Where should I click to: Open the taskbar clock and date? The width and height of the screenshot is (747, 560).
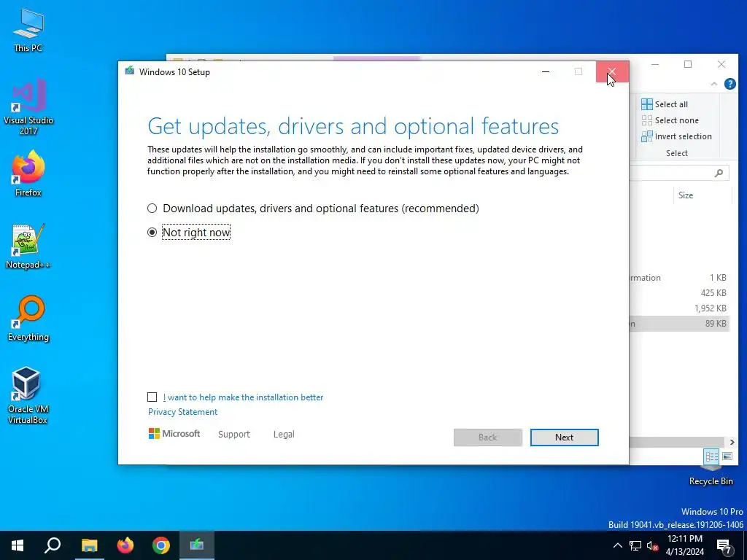coord(684,545)
